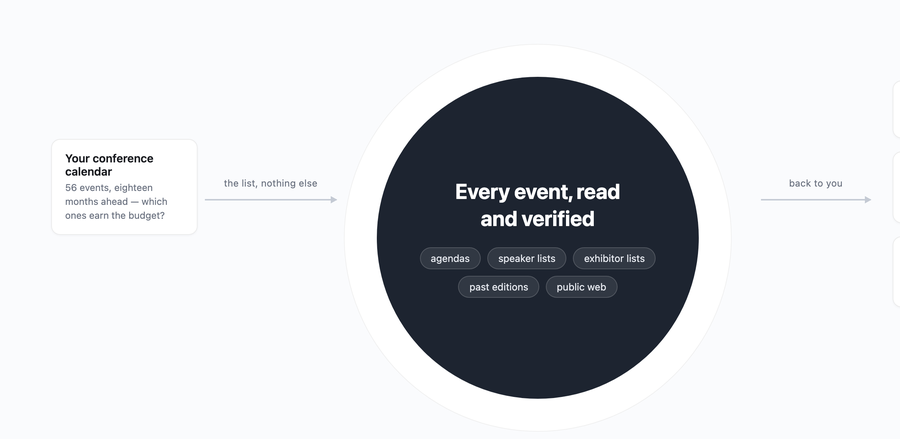Open the topmost partially visible card at right edge
The image size is (900, 439).
897,109
